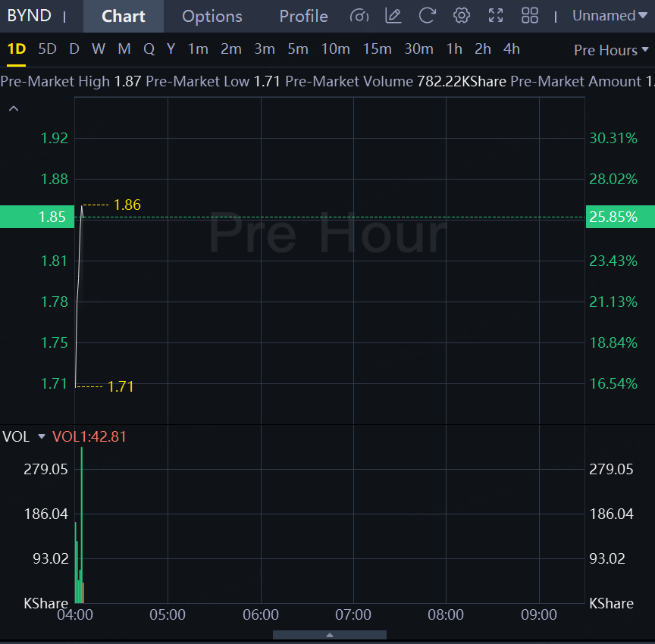This screenshot has height=644, width=655.
Task: Select the W weekly timeframe
Action: coord(98,49)
